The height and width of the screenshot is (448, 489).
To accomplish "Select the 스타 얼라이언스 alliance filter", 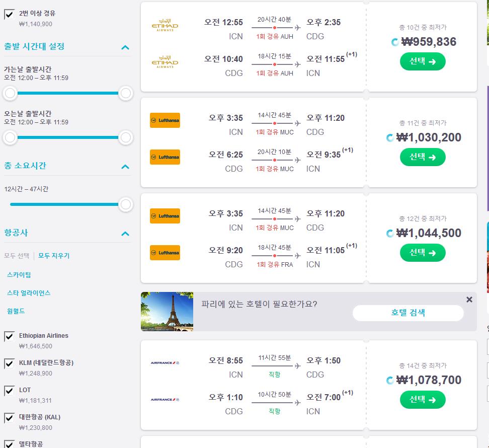I will 29,293.
